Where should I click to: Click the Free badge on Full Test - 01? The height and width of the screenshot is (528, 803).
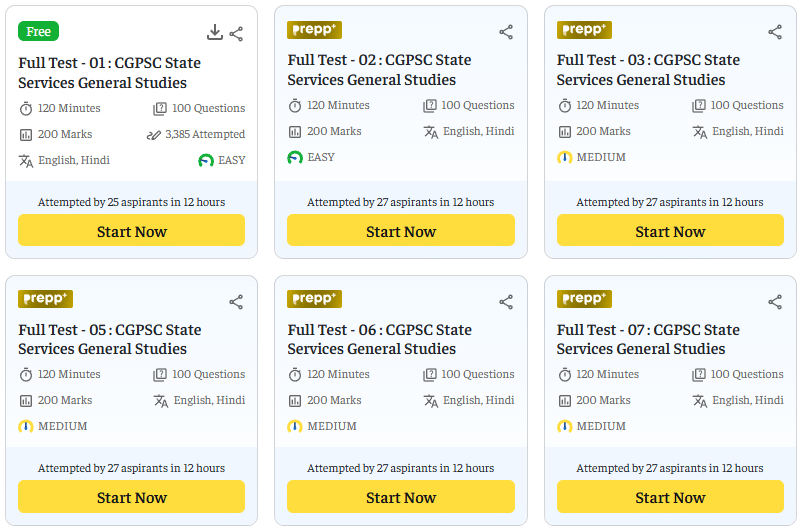pos(38,31)
